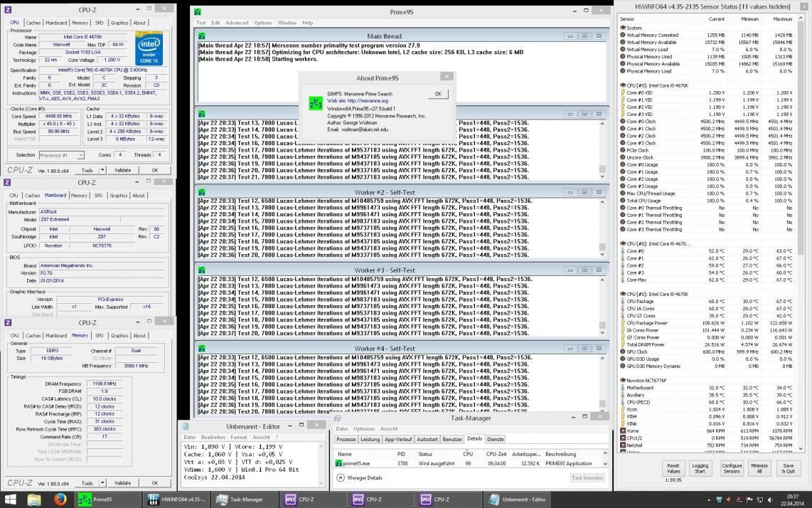Image resolution: width=812 pixels, height=508 pixels.
Task: Click the Intel Core i5 logo in CPU-Z
Action: coord(149,49)
